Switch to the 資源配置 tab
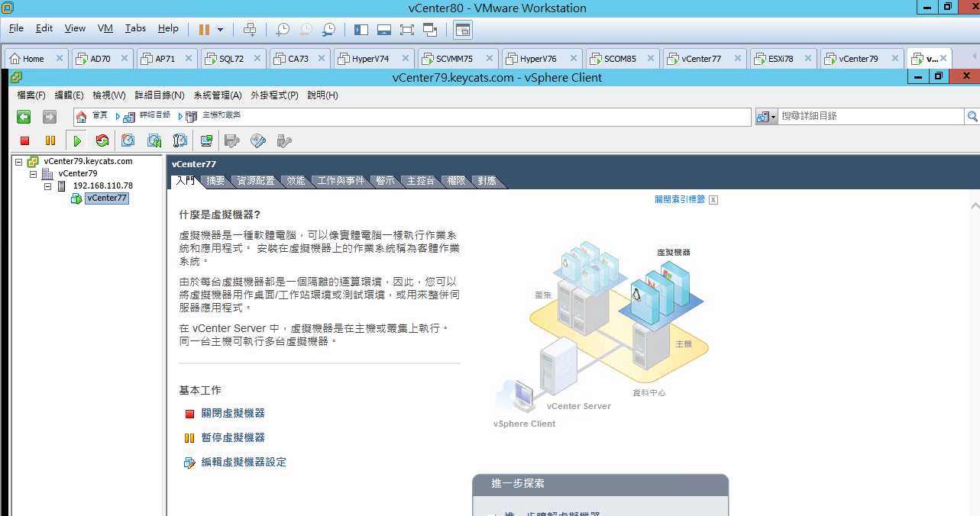Viewport: 980px width, 516px height. point(256,181)
